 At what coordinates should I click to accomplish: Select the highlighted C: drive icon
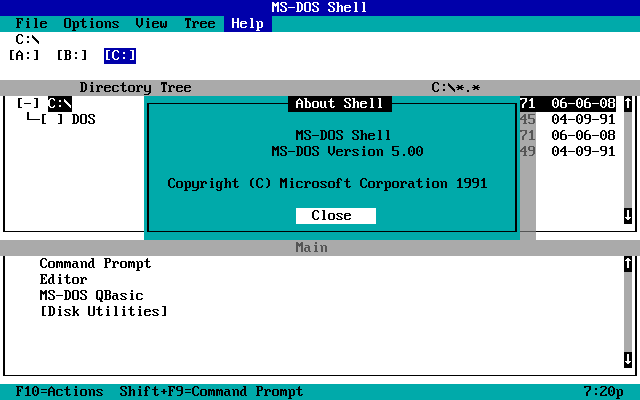(120, 55)
